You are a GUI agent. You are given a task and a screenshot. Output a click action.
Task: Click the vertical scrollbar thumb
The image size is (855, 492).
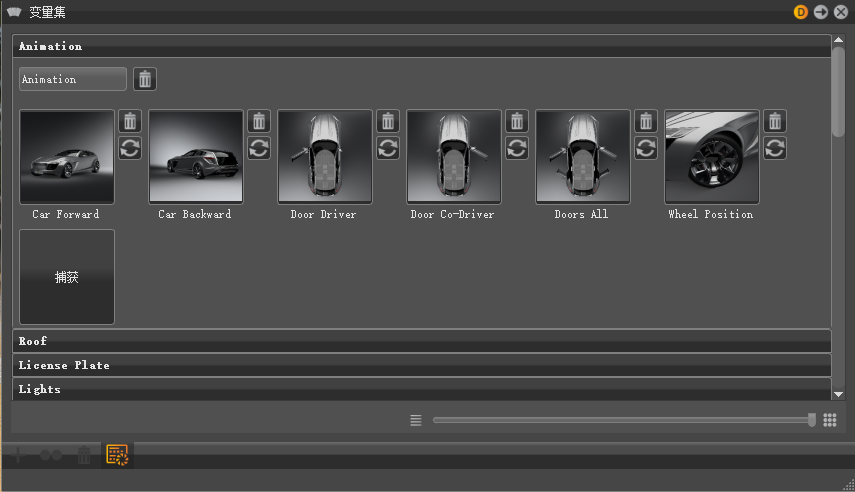838,92
